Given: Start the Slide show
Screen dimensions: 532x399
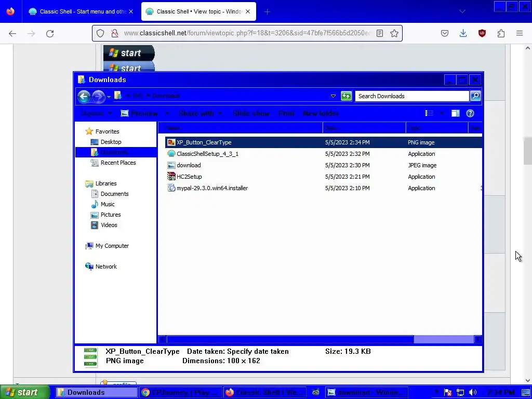Looking at the screenshot, I should pos(251,113).
